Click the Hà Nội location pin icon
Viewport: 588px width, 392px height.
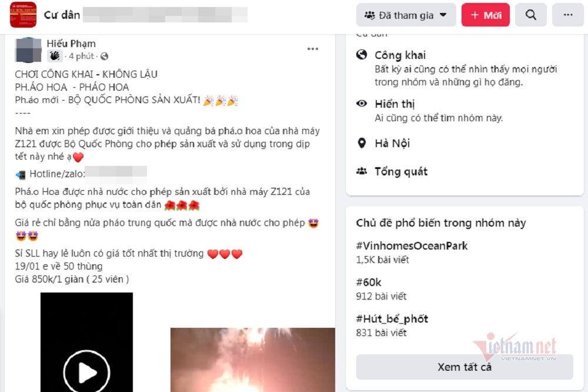362,143
